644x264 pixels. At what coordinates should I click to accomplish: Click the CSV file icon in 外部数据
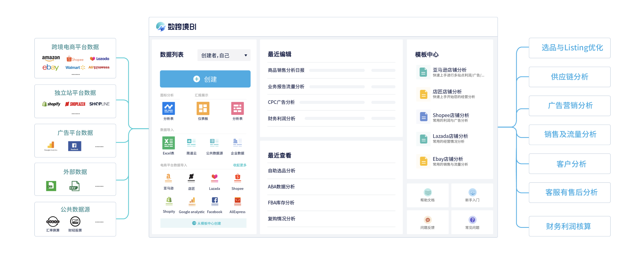[x=74, y=186]
